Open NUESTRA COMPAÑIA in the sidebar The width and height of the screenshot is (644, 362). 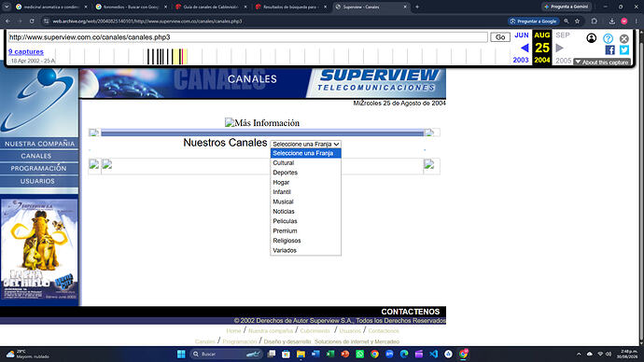tap(39, 144)
